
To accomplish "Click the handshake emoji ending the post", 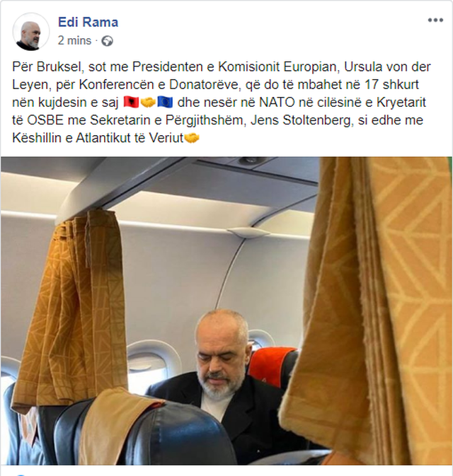I will (192, 138).
